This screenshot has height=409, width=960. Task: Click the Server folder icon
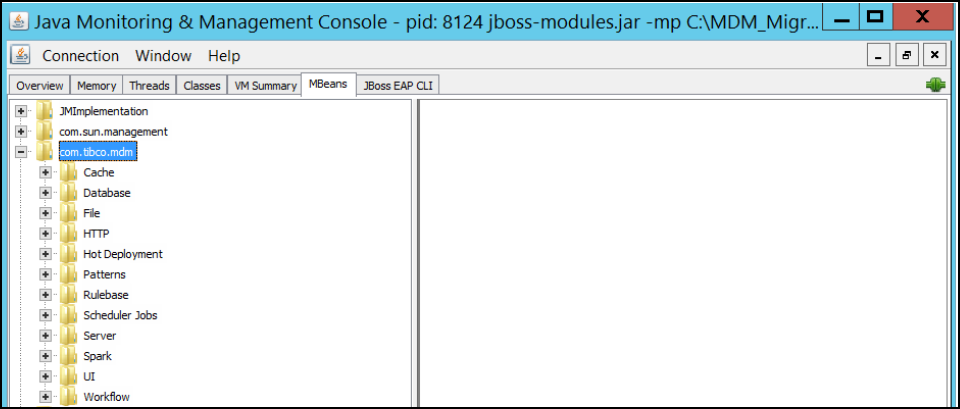pos(69,336)
